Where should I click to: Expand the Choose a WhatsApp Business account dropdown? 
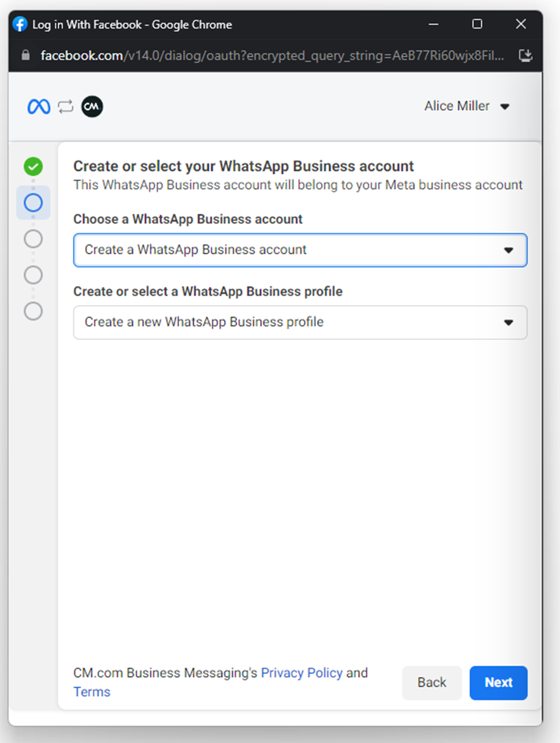pyautogui.click(x=300, y=250)
